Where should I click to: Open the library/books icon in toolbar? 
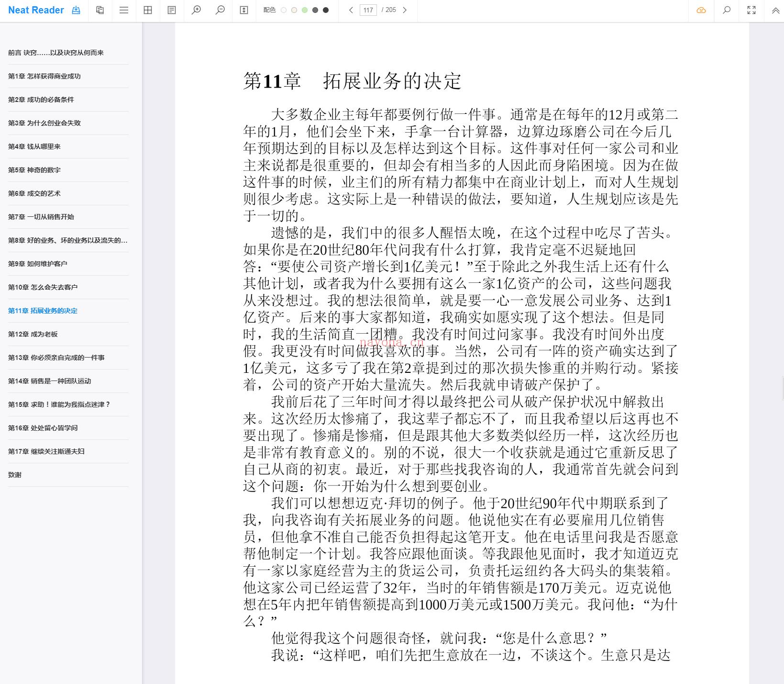click(100, 10)
